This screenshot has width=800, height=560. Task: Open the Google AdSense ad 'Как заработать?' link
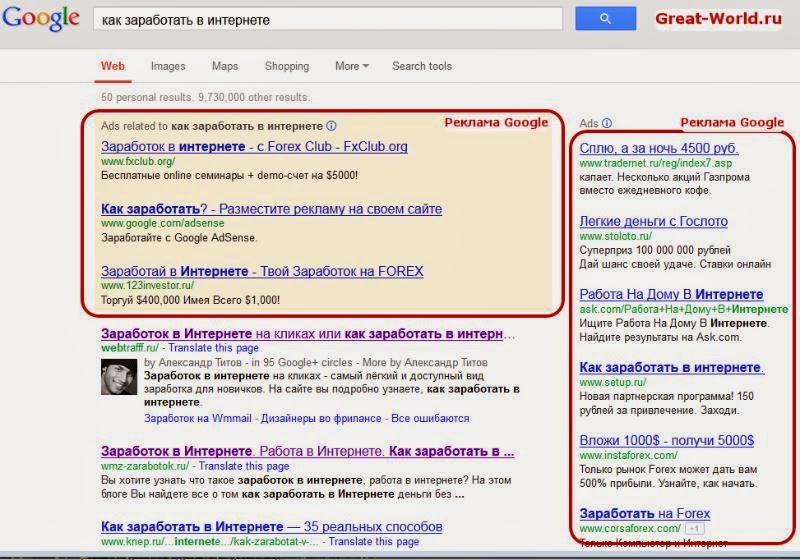point(271,209)
